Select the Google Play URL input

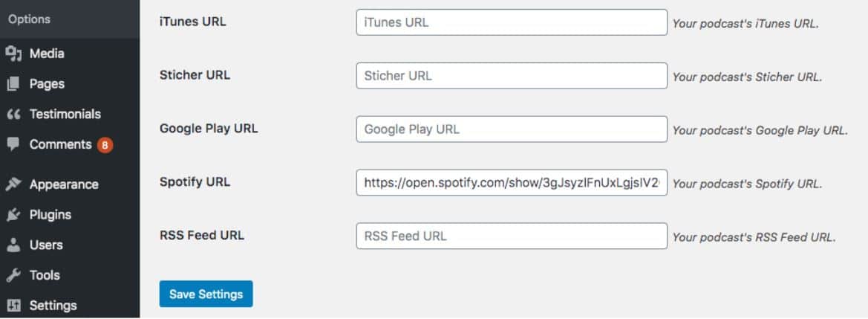pos(512,129)
